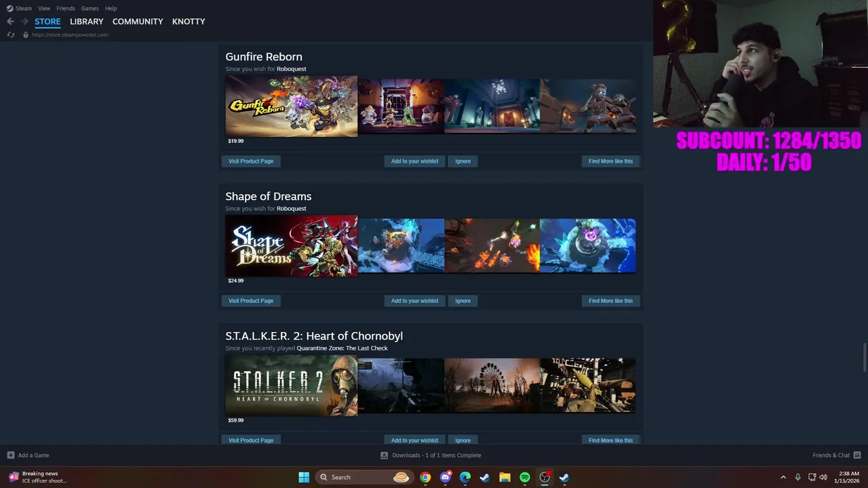Click Roboquest link under Shape of Dreams
This screenshot has width=868, height=488.
tap(292, 209)
